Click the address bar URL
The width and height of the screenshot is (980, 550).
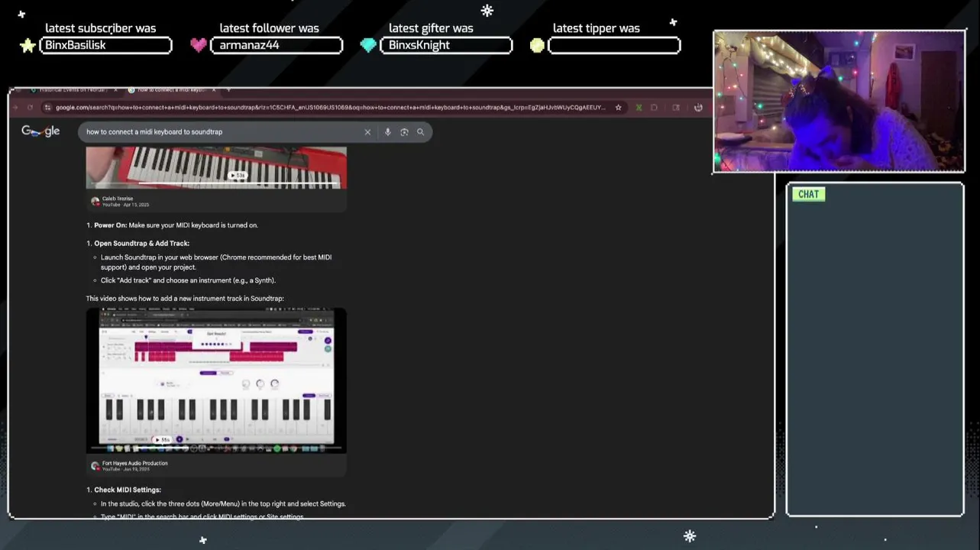(x=330, y=108)
